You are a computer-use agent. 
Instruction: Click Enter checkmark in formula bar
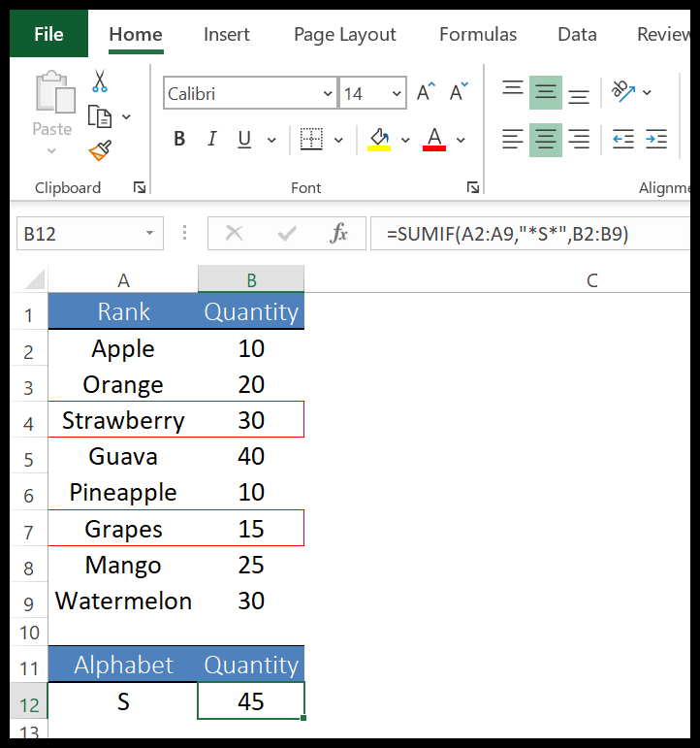pos(287,233)
